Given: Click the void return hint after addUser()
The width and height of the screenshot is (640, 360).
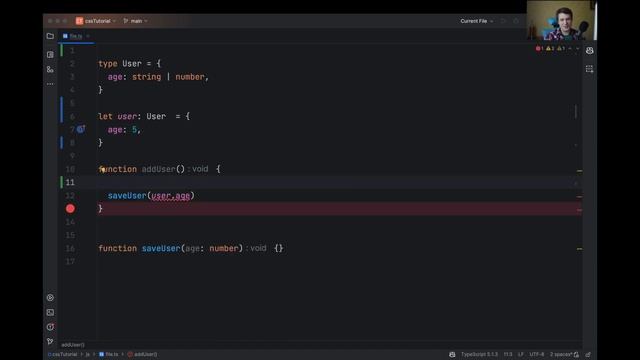Looking at the screenshot, I should (x=200, y=169).
